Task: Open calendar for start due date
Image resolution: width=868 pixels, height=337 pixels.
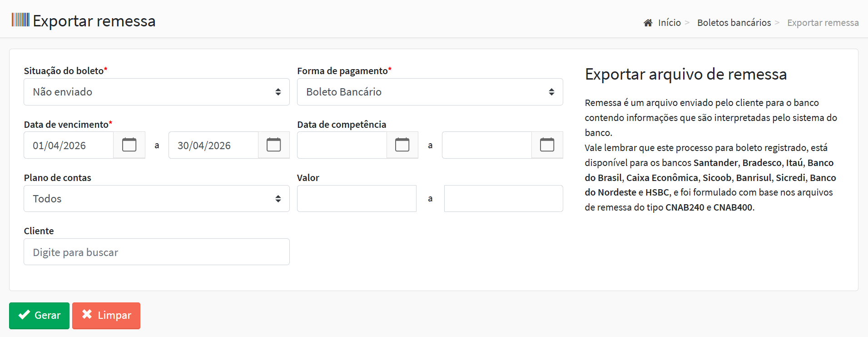Action: point(129,145)
